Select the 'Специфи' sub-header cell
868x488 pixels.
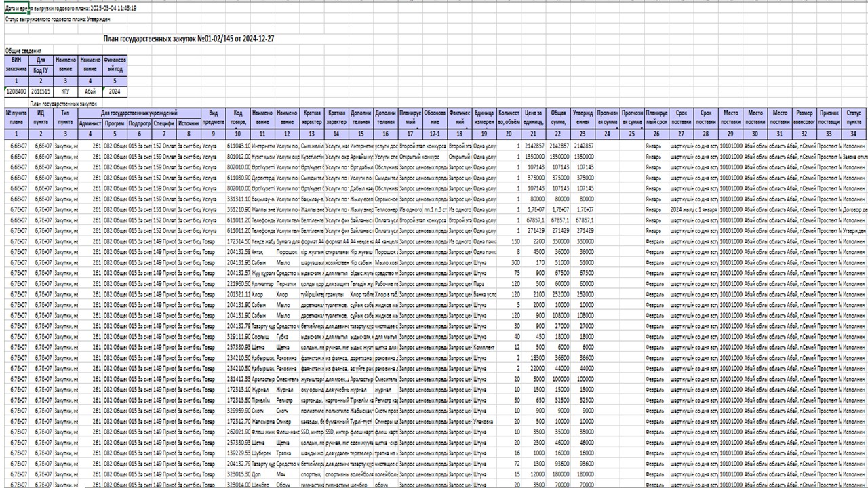coord(163,123)
